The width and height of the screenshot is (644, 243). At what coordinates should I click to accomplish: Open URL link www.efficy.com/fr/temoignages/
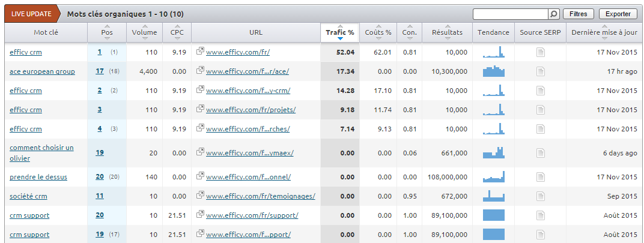261,196
